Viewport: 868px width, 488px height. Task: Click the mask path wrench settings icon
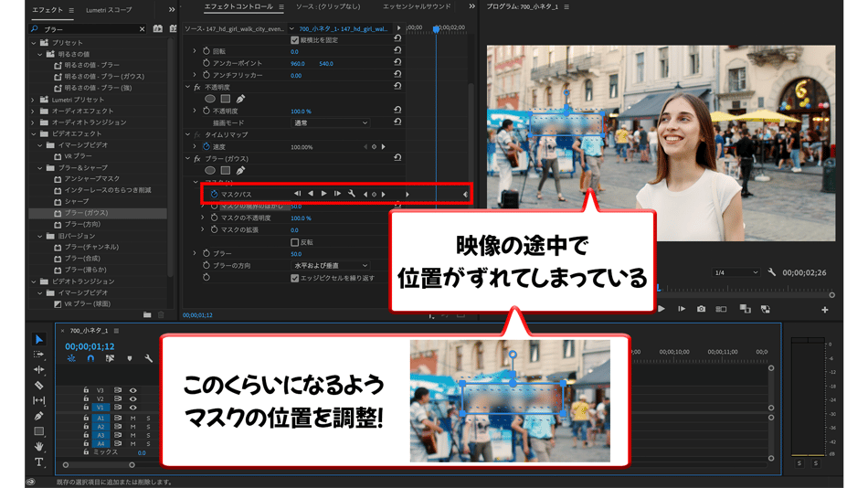[352, 194]
